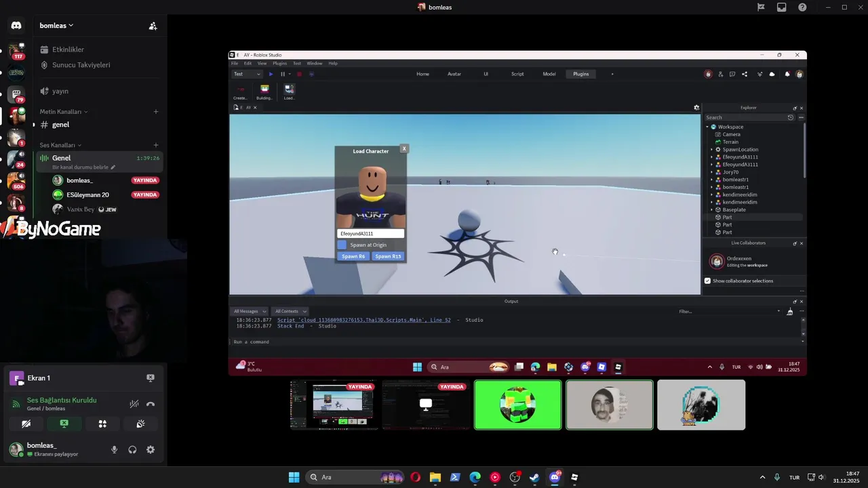Open the activities launcher button
The height and width of the screenshot is (488, 868).
(102, 424)
